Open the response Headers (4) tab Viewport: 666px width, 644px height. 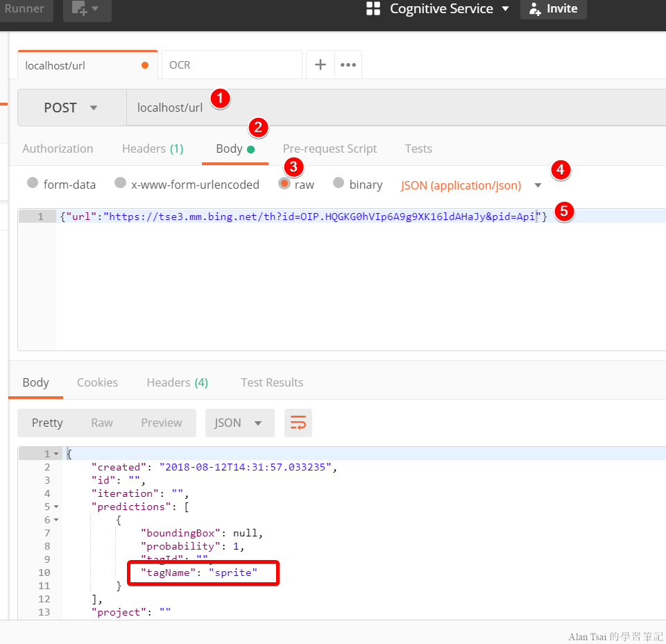pos(178,382)
